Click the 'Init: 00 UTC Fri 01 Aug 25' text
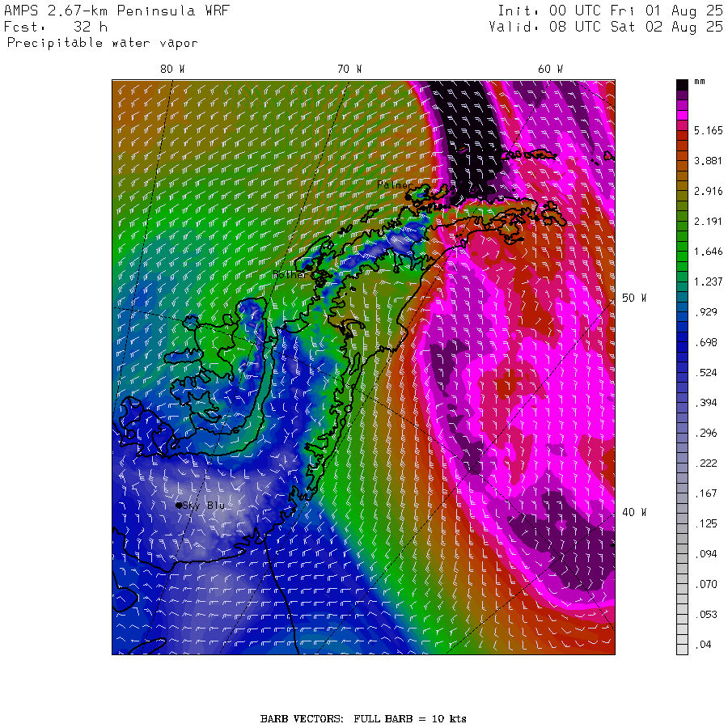The image size is (728, 728). tap(610, 11)
